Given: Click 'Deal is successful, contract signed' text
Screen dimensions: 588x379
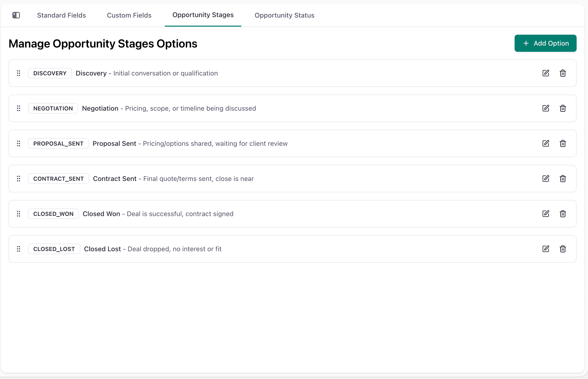Looking at the screenshot, I should tap(180, 214).
